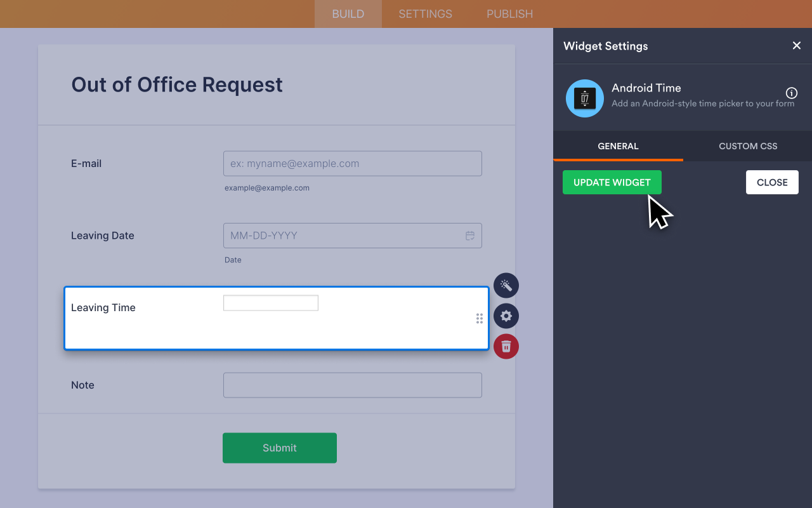The width and height of the screenshot is (812, 508).
Task: Click the green Submit button
Action: [x=279, y=448]
